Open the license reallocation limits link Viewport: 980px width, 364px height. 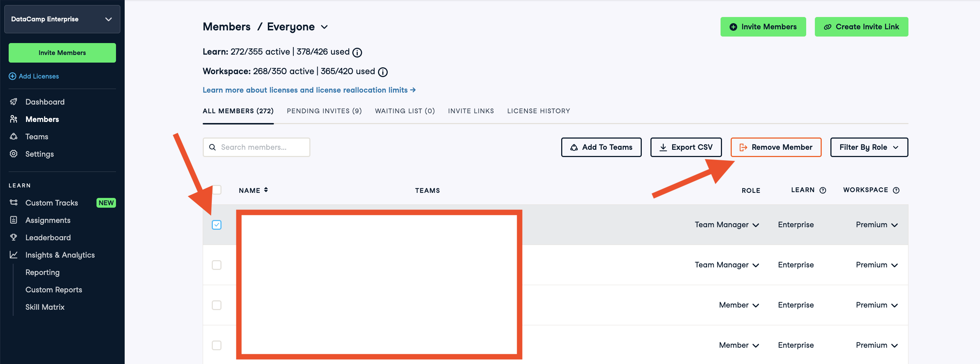coord(309,90)
